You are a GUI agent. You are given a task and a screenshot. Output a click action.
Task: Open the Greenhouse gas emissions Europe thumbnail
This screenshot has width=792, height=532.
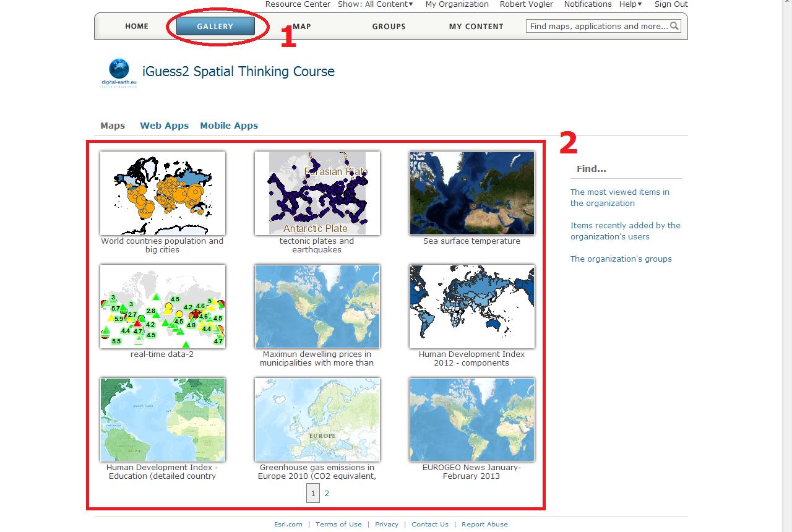pos(317,419)
